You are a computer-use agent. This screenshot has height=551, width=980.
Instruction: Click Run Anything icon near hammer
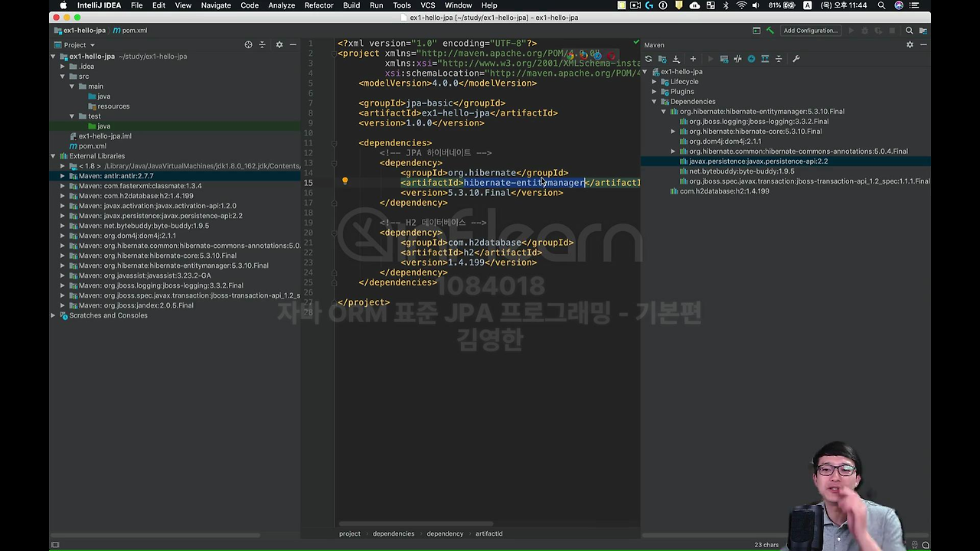[756, 31]
